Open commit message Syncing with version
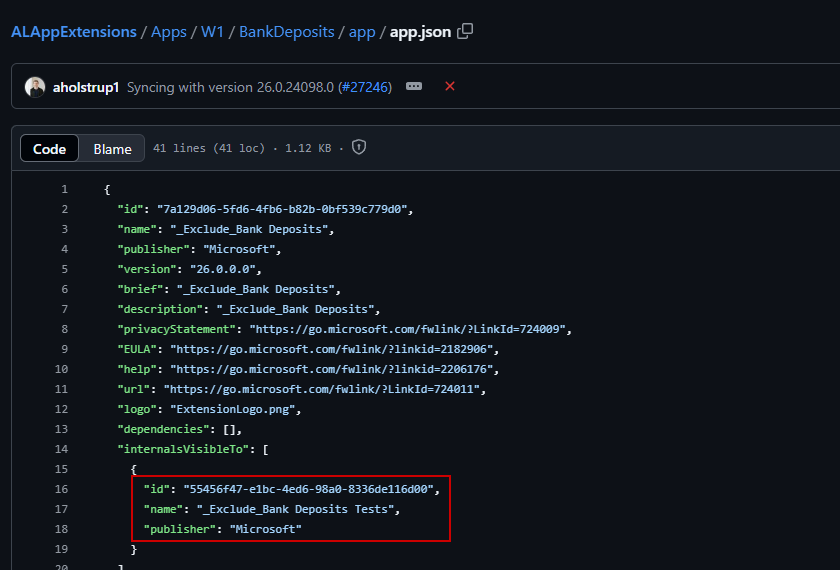The image size is (840, 570). point(230,87)
